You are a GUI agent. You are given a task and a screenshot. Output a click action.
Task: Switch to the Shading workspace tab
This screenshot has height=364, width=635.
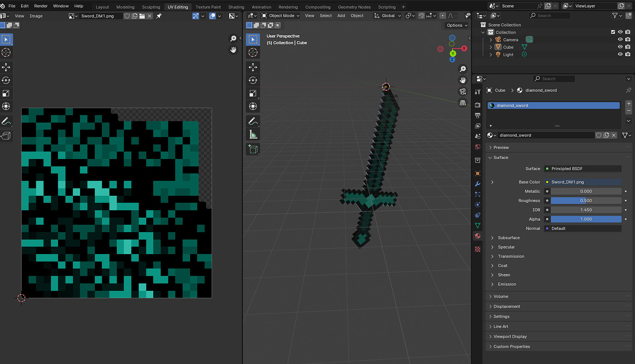(236, 7)
